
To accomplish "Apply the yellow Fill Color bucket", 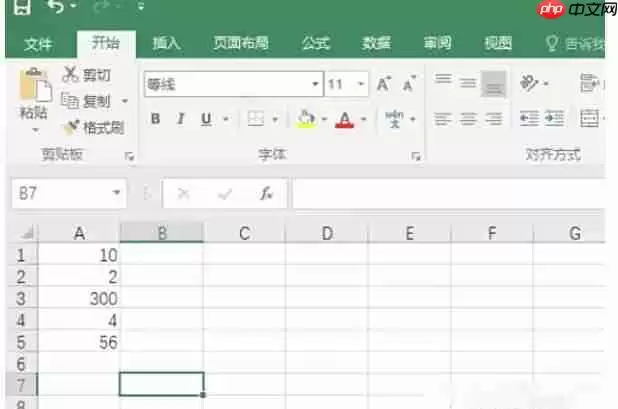I will (306, 119).
